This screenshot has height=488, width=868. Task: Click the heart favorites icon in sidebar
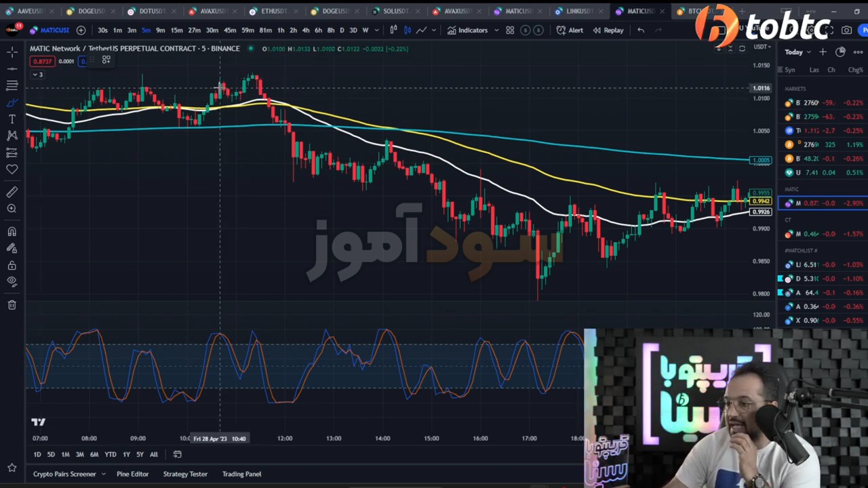pyautogui.click(x=12, y=169)
